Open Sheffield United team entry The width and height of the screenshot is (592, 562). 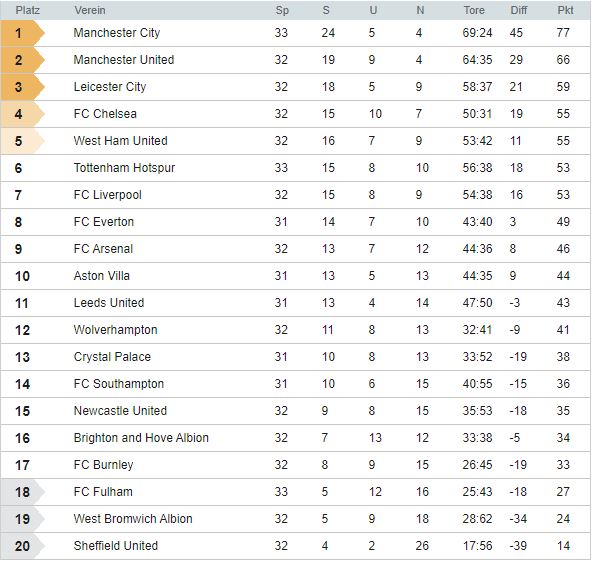116,546
